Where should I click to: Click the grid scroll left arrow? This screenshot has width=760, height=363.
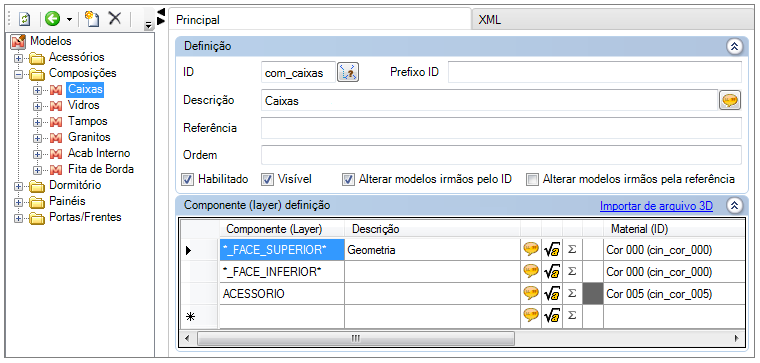(187, 338)
